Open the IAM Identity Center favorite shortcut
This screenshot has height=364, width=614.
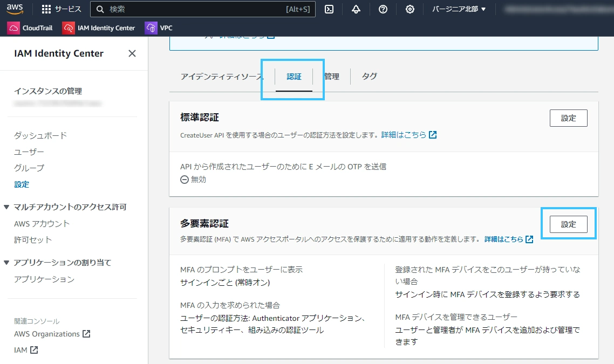99,28
